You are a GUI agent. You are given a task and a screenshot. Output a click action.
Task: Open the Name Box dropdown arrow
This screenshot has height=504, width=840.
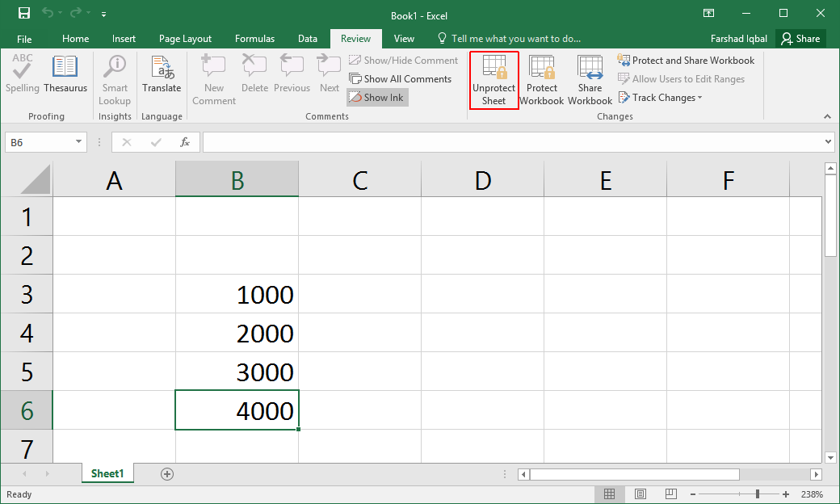[79, 142]
